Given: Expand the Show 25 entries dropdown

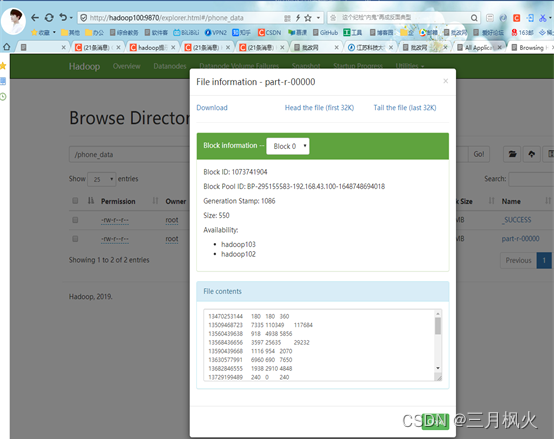Looking at the screenshot, I should click(x=101, y=179).
